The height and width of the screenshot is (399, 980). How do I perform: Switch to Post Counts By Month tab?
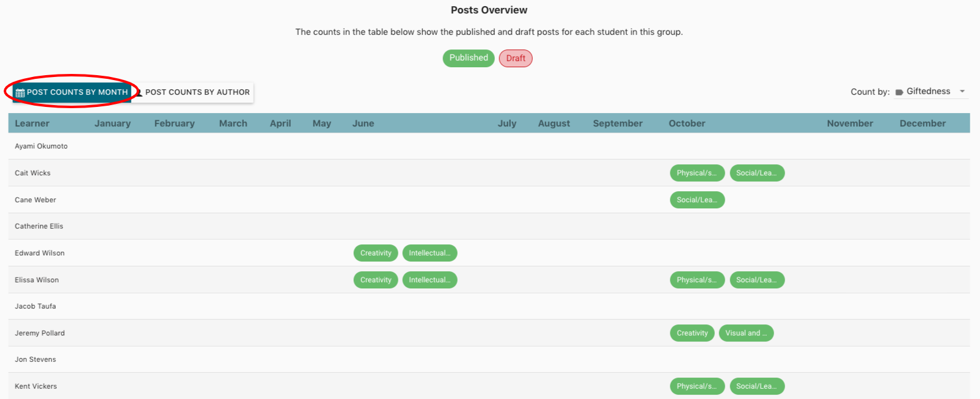[x=72, y=92]
